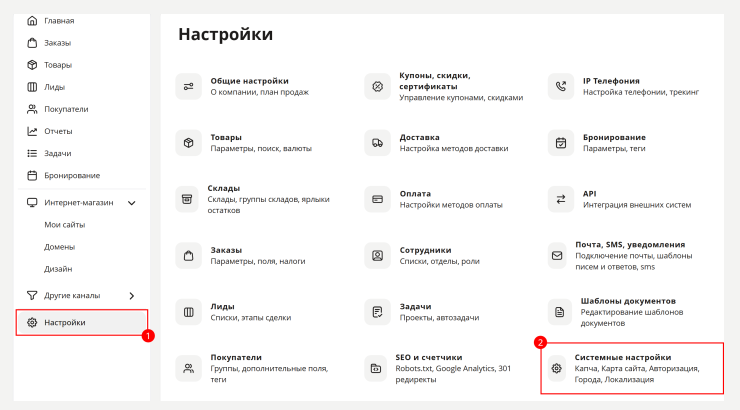This screenshot has height=410, width=740.
Task: Click the checklist icon of Задачи settings card
Action: [x=377, y=312]
